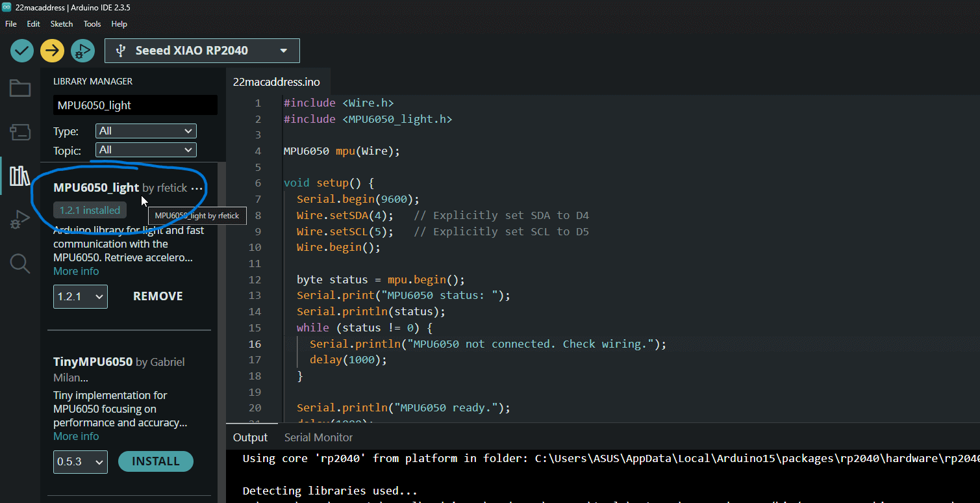
Task: Open the Edit menu
Action: tap(33, 24)
